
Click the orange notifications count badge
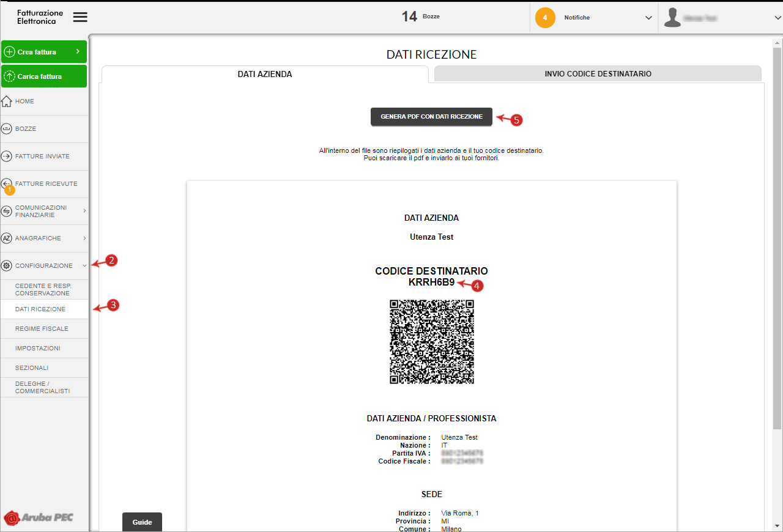coord(545,18)
